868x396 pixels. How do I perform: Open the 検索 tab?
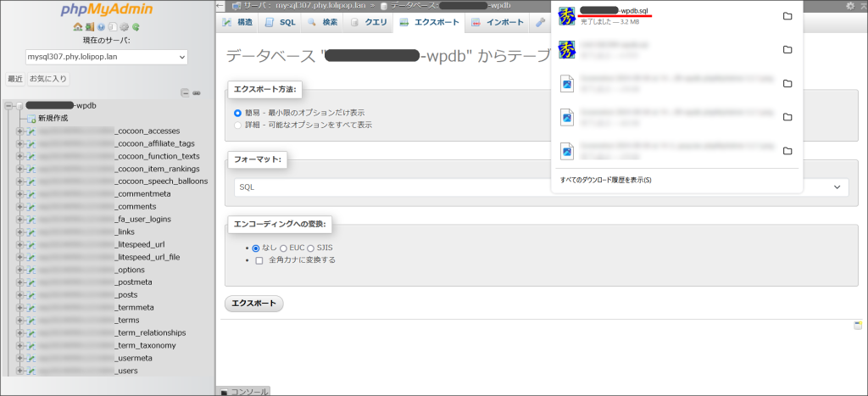pyautogui.click(x=322, y=23)
